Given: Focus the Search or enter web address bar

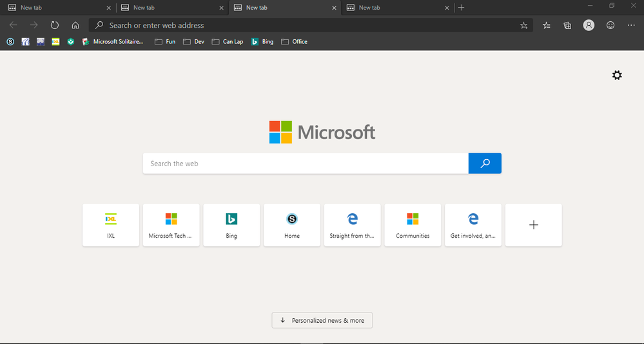Looking at the screenshot, I should 311,26.
